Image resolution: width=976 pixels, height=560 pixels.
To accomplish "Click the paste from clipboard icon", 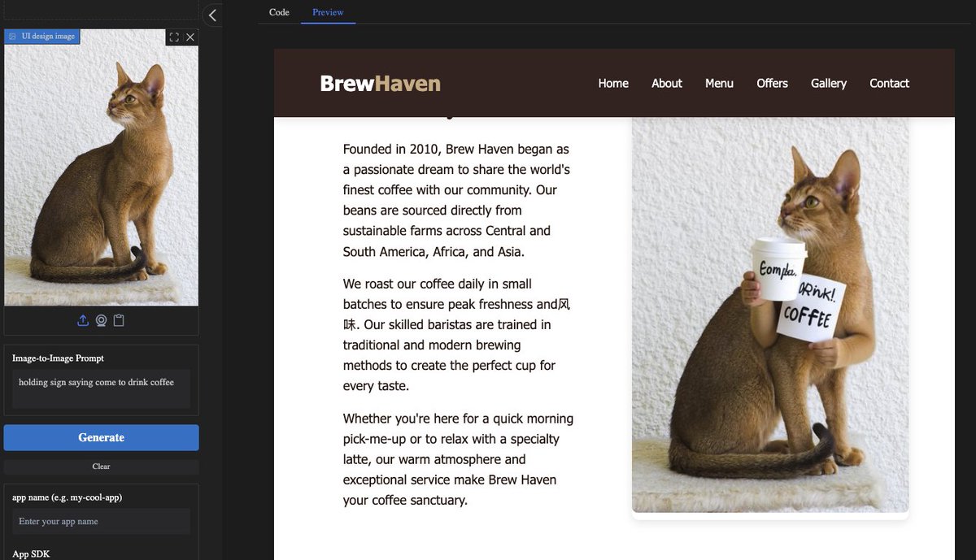I will [x=119, y=320].
